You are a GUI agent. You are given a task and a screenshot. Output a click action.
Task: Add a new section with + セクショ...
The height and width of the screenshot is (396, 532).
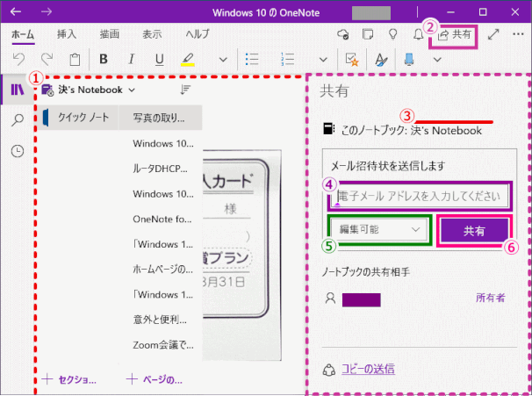69,379
